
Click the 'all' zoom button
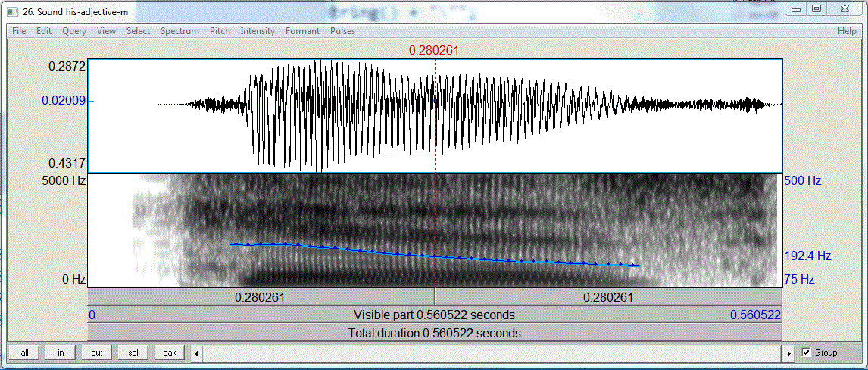24,353
